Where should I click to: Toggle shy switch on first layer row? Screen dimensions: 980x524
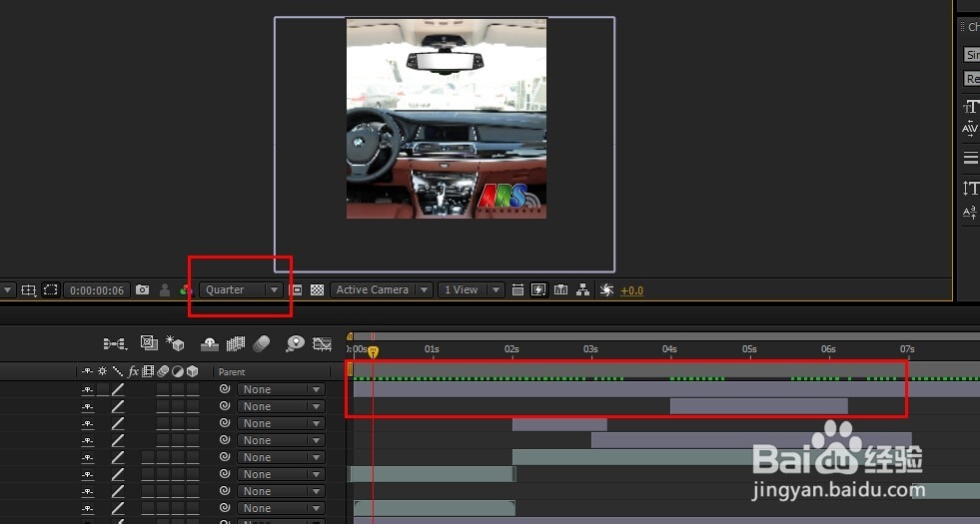click(88, 389)
